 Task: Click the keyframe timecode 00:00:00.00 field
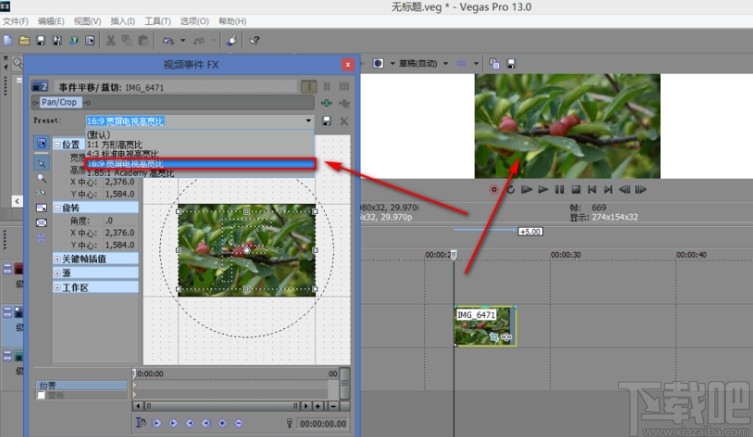(x=323, y=424)
